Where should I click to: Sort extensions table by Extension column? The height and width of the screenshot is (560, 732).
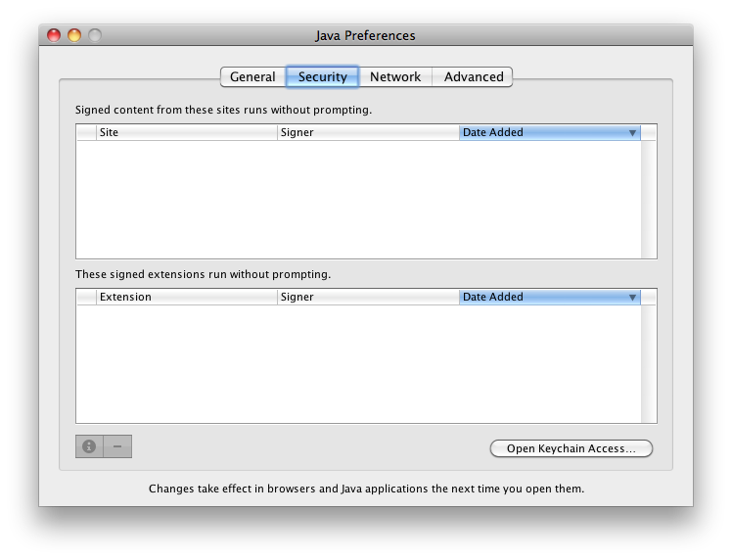click(x=186, y=297)
